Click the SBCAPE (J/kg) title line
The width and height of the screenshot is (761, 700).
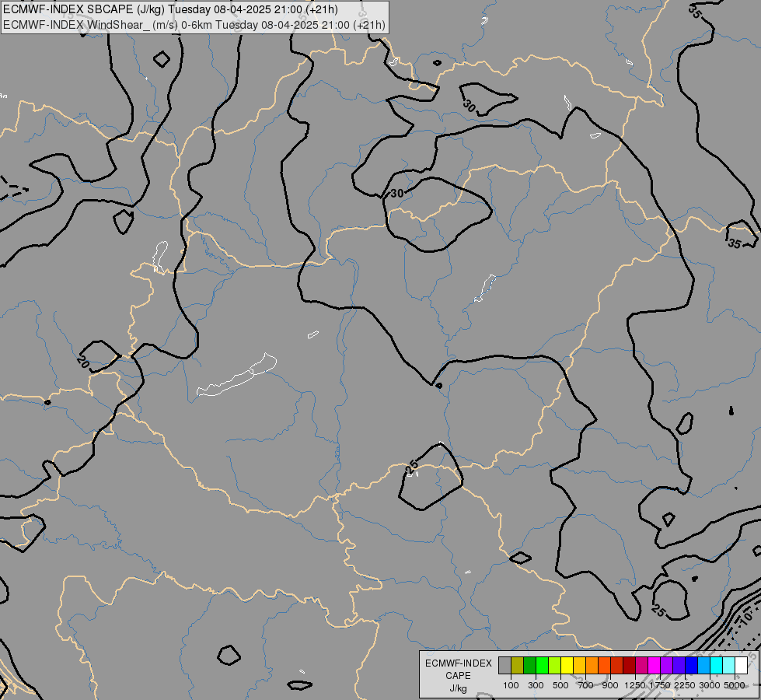171,9
